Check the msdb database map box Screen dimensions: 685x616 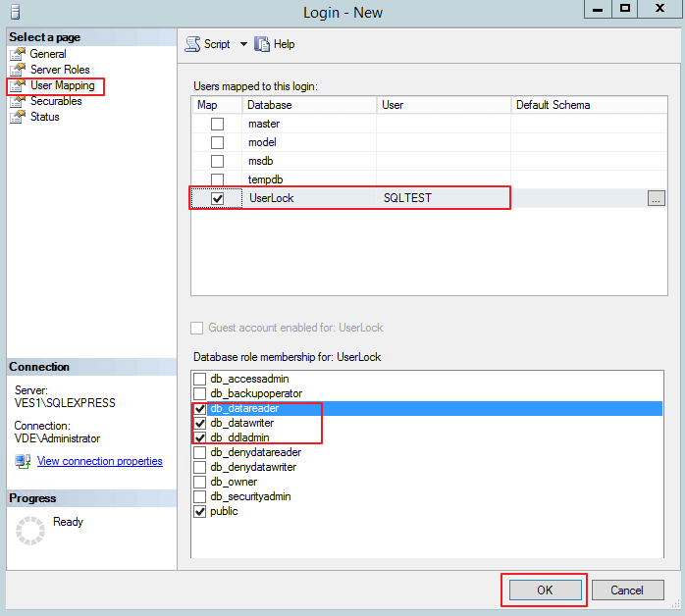[x=217, y=161]
